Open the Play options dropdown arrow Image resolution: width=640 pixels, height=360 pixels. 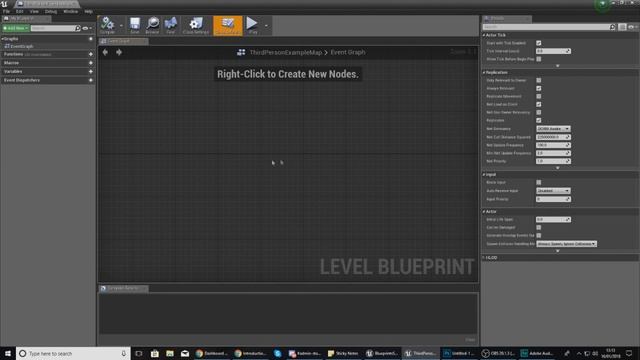pyautogui.click(x=266, y=26)
